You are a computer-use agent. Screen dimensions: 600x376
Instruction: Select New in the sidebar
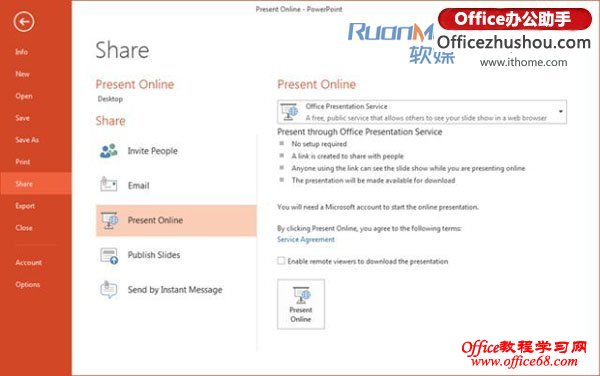[22, 74]
